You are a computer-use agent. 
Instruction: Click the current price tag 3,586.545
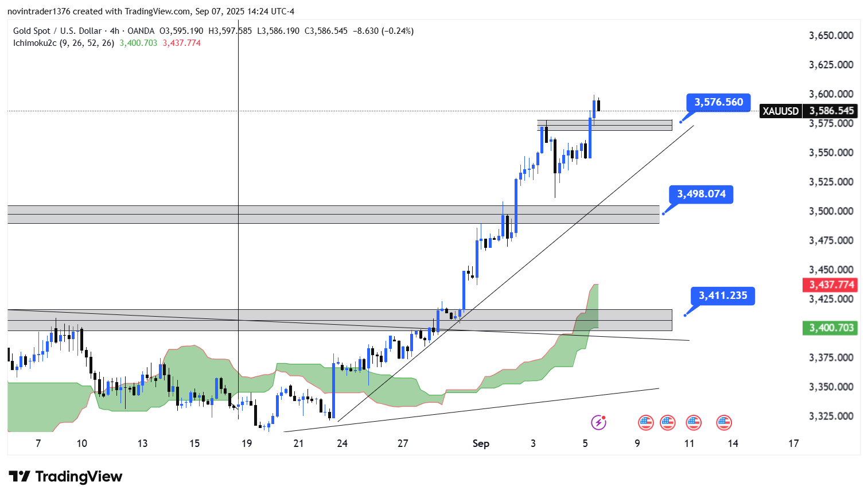tap(831, 111)
